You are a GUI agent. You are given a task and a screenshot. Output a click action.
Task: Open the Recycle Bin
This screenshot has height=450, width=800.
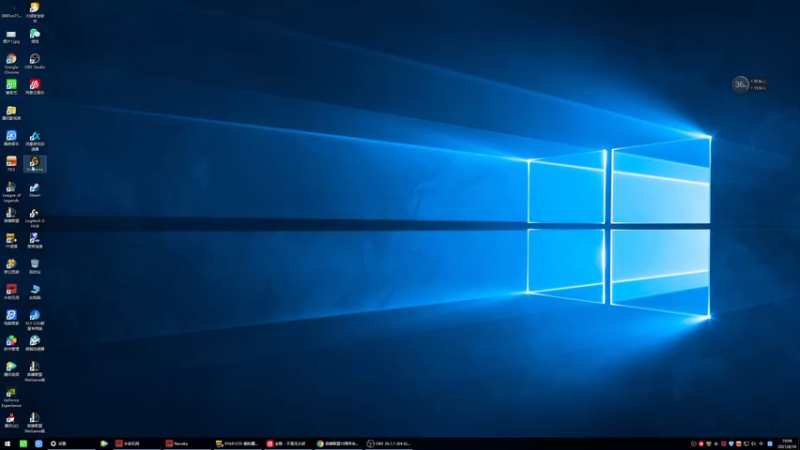(x=35, y=266)
